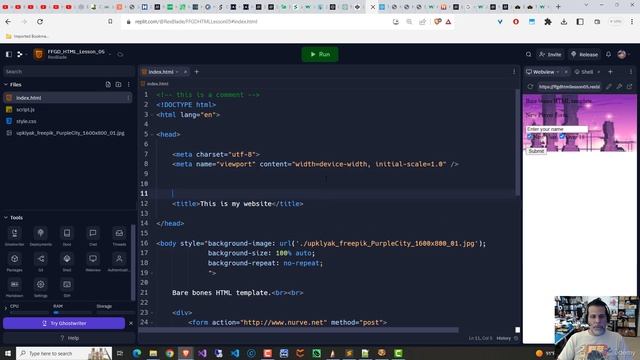
Task: Fold the div tag at line 23
Action: [152, 313]
